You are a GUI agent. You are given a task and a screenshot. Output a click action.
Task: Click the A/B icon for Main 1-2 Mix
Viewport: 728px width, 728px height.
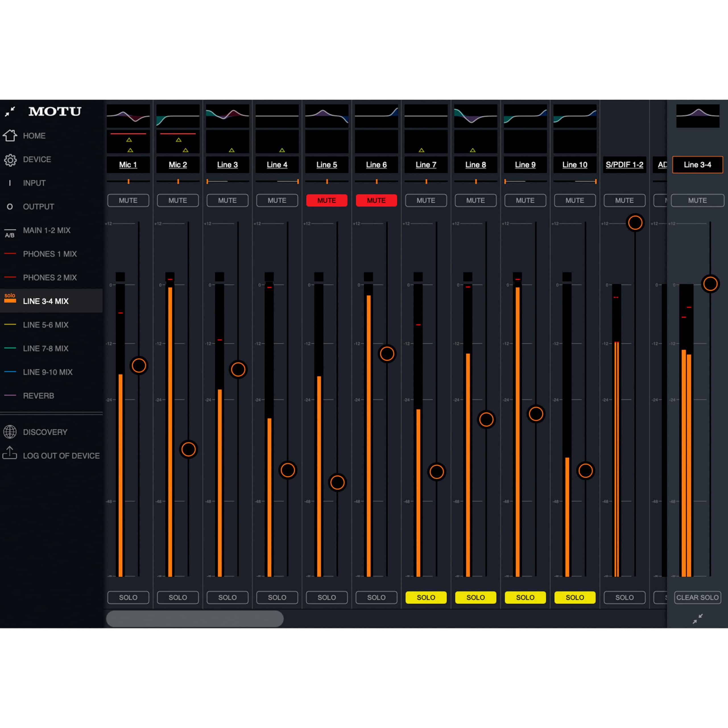pos(10,233)
